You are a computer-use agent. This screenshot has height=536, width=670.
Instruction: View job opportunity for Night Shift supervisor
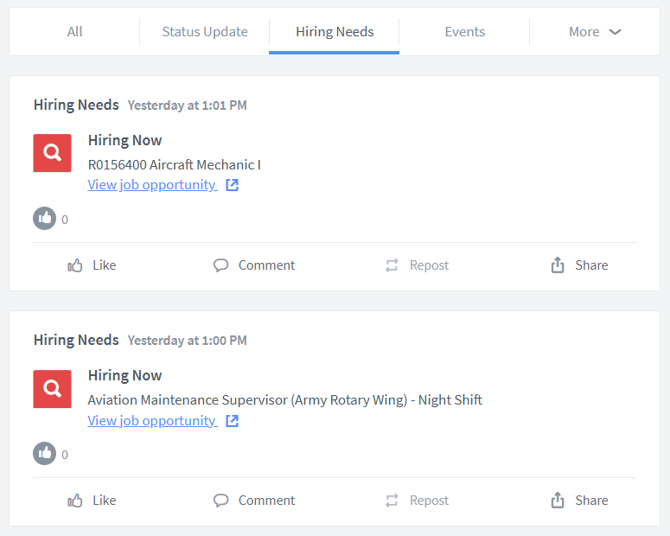coord(152,421)
